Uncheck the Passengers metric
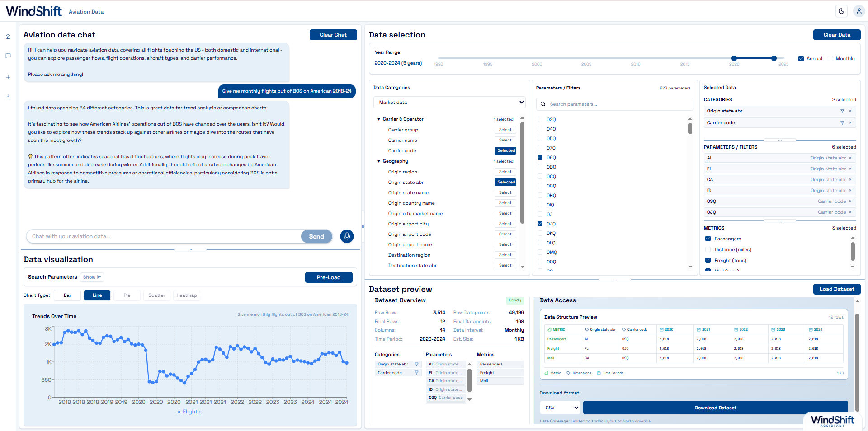This screenshot has height=431, width=868. 708,239
